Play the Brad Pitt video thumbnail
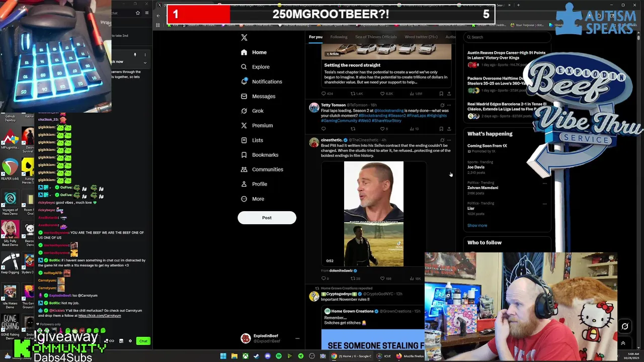The width and height of the screenshot is (644, 362). coord(373,214)
